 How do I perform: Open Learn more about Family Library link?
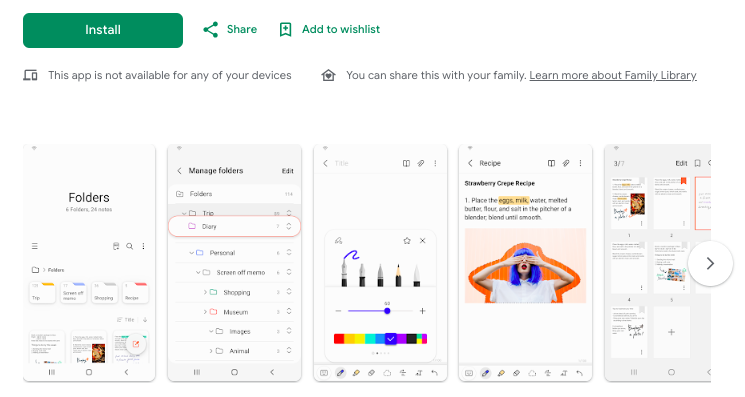click(x=613, y=75)
